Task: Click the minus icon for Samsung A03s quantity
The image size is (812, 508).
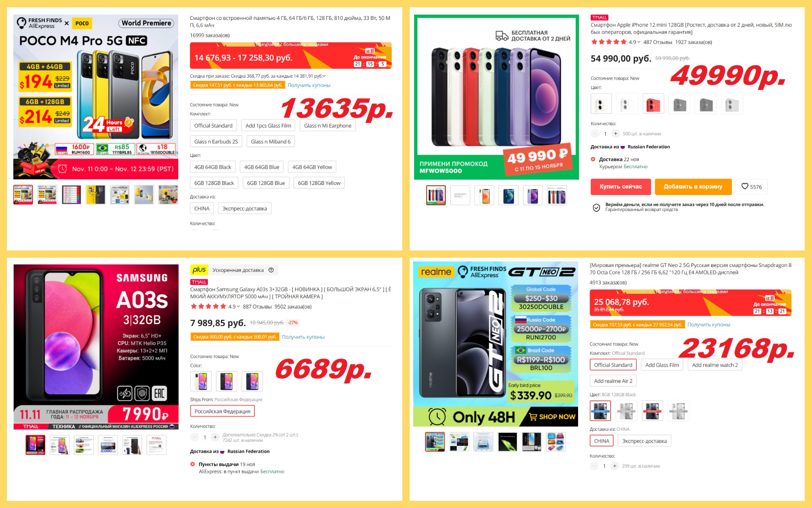Action: point(195,437)
